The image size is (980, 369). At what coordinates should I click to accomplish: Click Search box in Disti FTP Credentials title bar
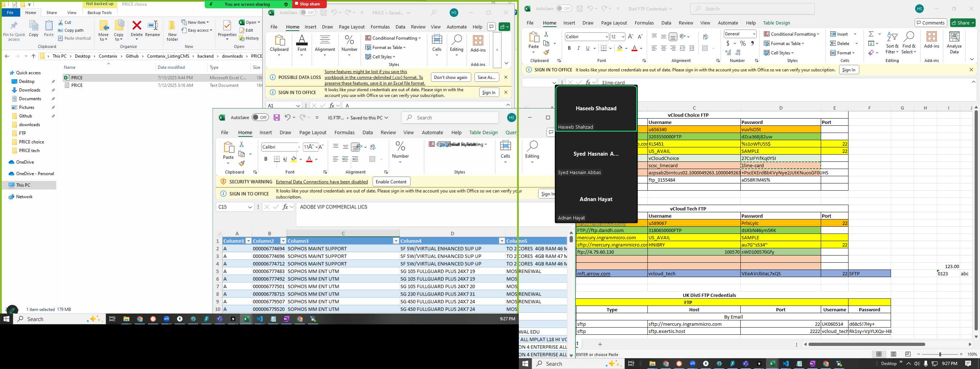[752, 9]
